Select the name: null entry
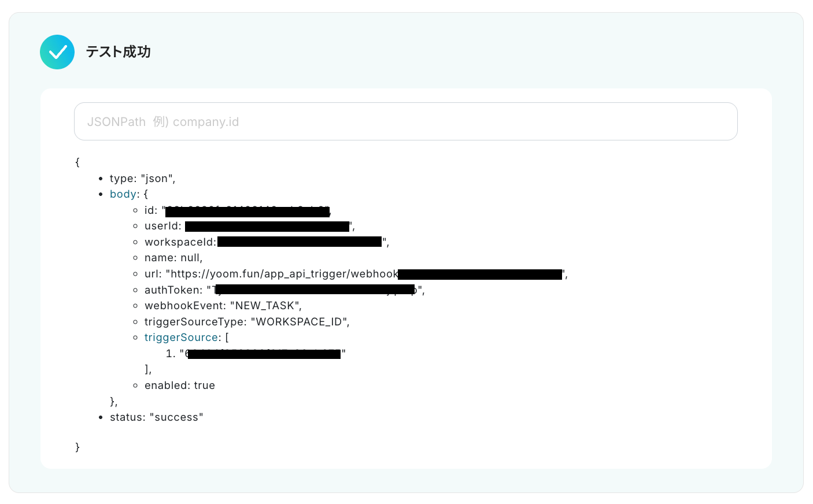This screenshot has height=504, width=813. 173,258
